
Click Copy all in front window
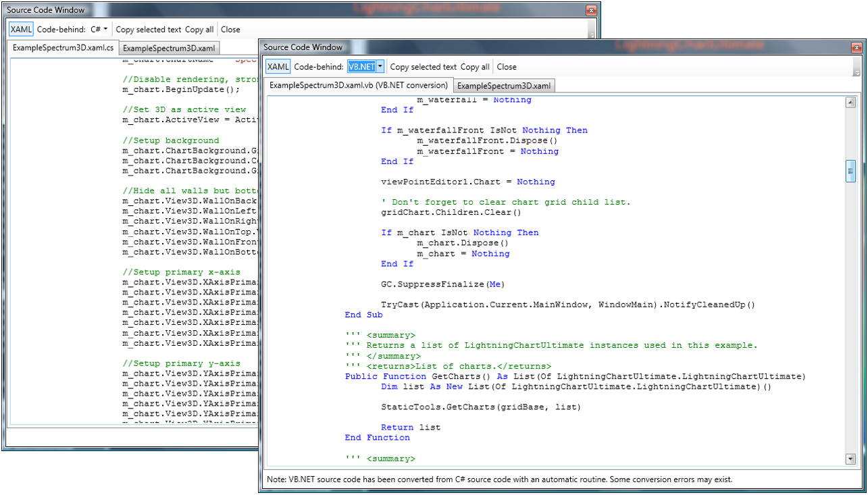pos(475,67)
